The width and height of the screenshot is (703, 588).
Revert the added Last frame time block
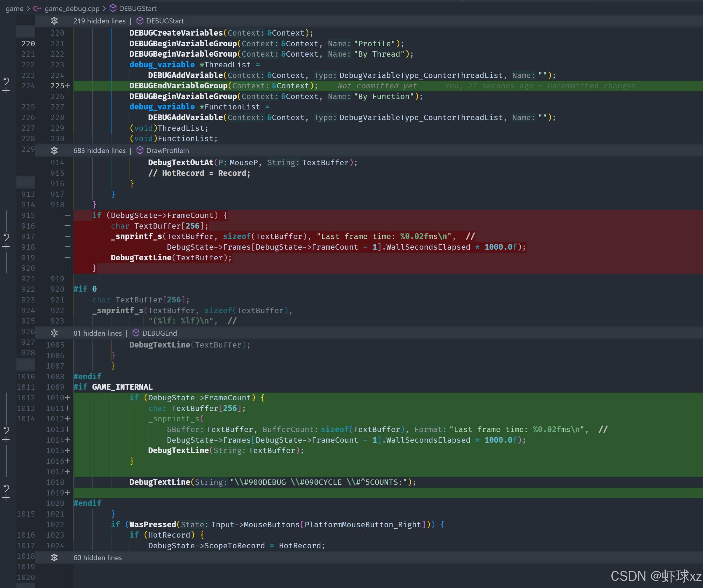[x=6, y=430]
